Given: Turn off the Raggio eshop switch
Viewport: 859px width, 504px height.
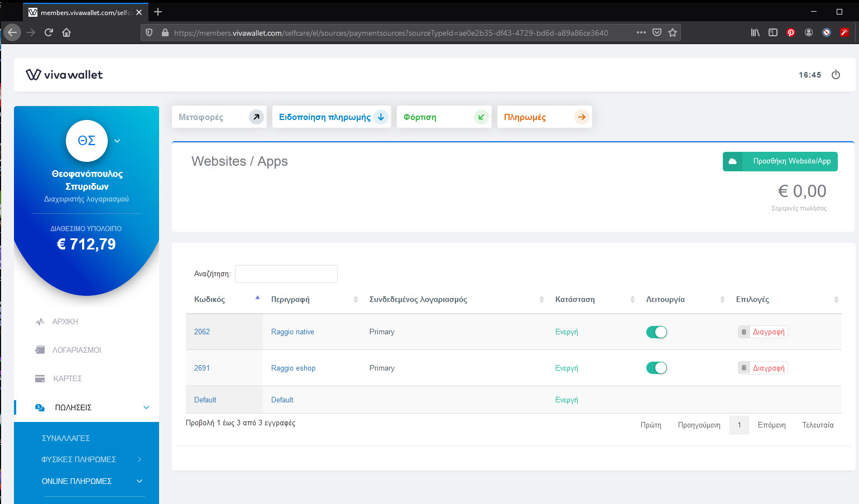Looking at the screenshot, I should pos(656,368).
